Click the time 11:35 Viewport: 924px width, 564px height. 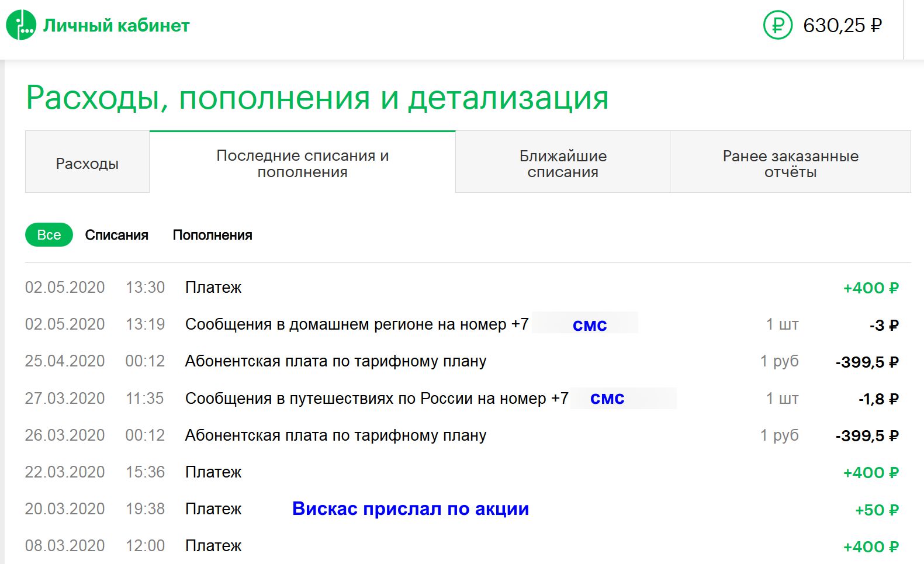point(145,399)
